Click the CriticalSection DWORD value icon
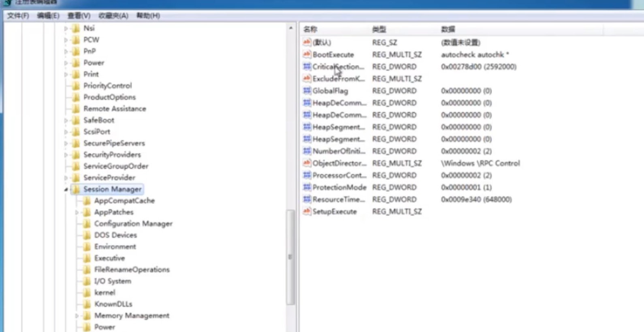This screenshot has height=332, width=644. [x=307, y=66]
